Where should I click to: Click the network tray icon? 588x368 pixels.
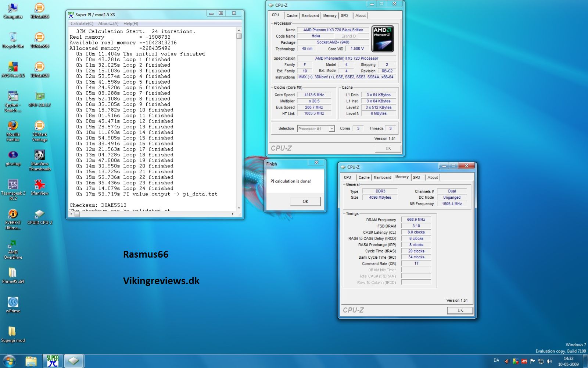click(541, 361)
